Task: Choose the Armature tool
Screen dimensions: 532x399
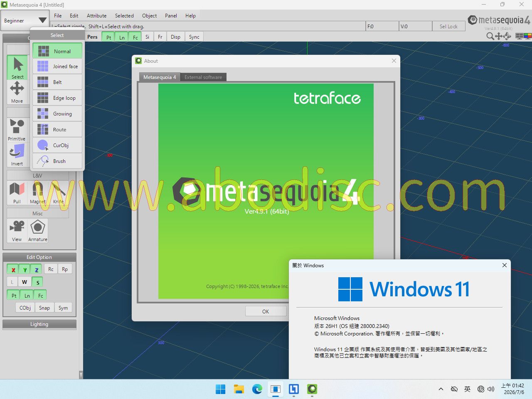Action: [x=38, y=231]
